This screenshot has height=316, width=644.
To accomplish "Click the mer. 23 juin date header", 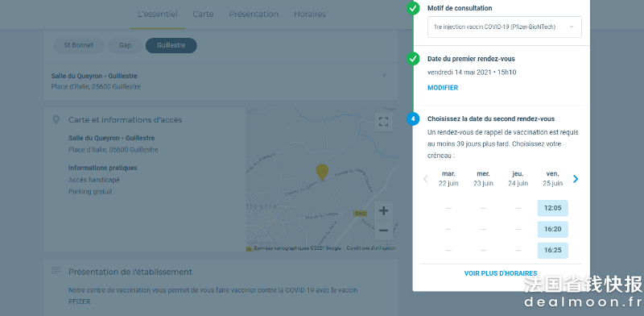I will [x=484, y=179].
